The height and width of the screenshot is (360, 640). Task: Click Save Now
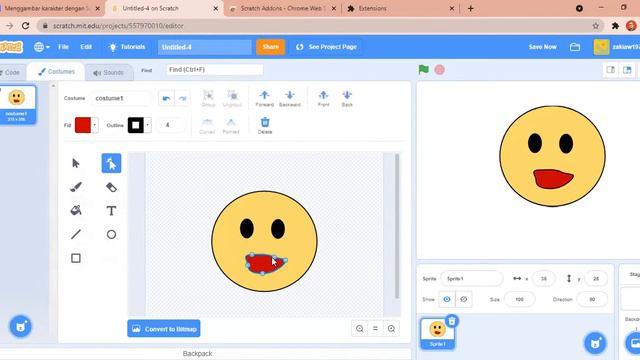542,47
